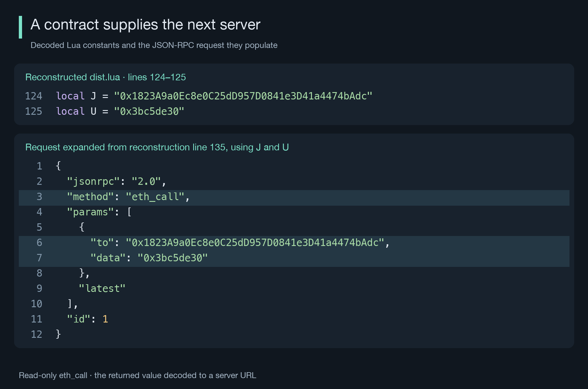Screen dimensions: 588x389
Task: Click the heading "A contract supplies the next server"
Action: [145, 24]
